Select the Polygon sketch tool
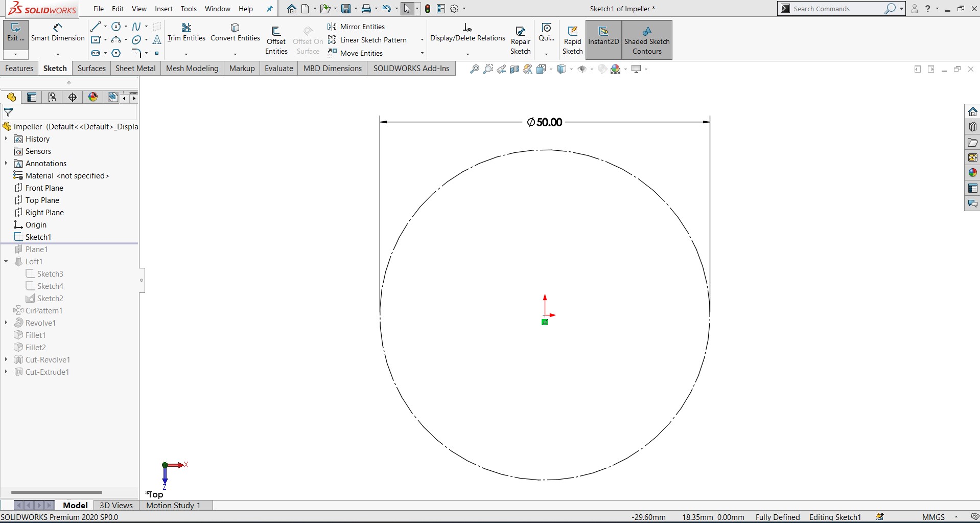Image resolution: width=980 pixels, height=523 pixels. point(116,53)
